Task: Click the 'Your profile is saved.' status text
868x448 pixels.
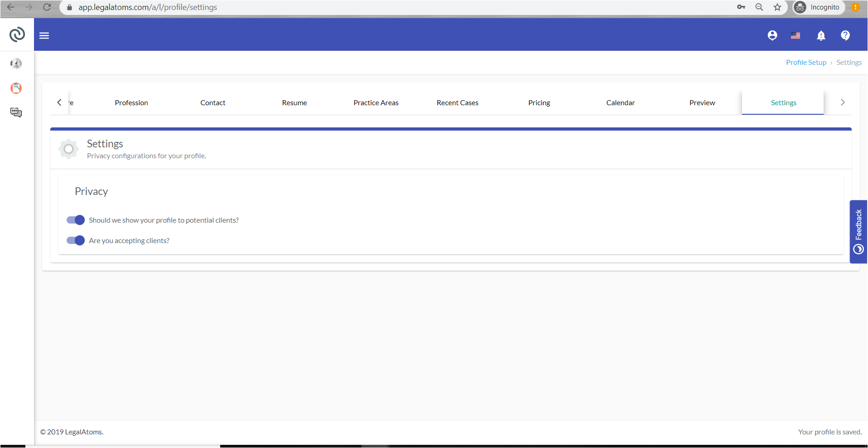Action: coord(830,432)
